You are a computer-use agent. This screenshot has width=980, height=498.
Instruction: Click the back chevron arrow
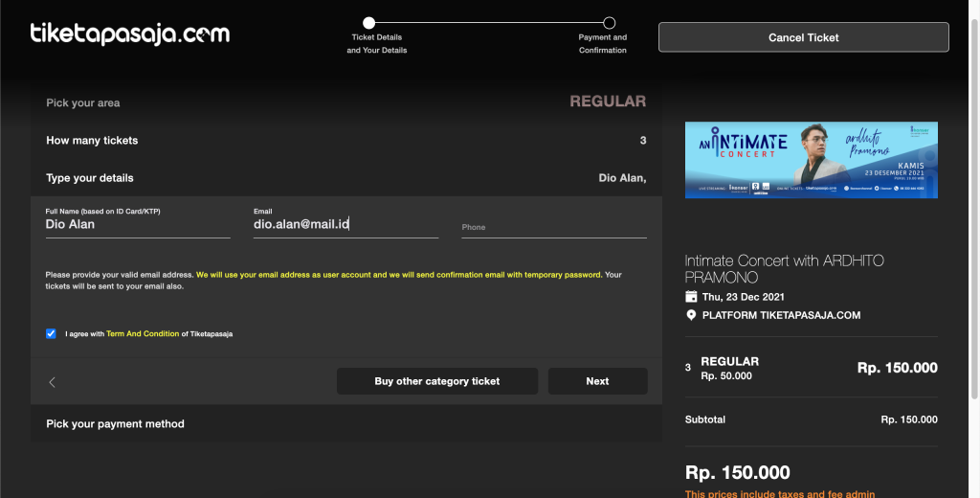tap(52, 382)
